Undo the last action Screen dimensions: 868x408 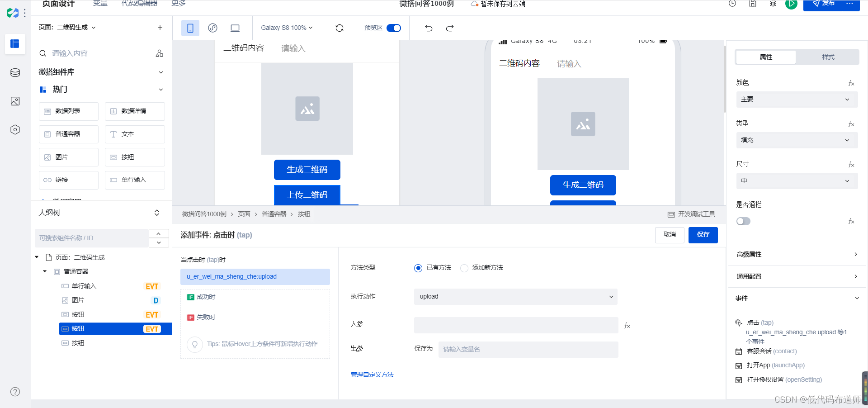pyautogui.click(x=429, y=28)
